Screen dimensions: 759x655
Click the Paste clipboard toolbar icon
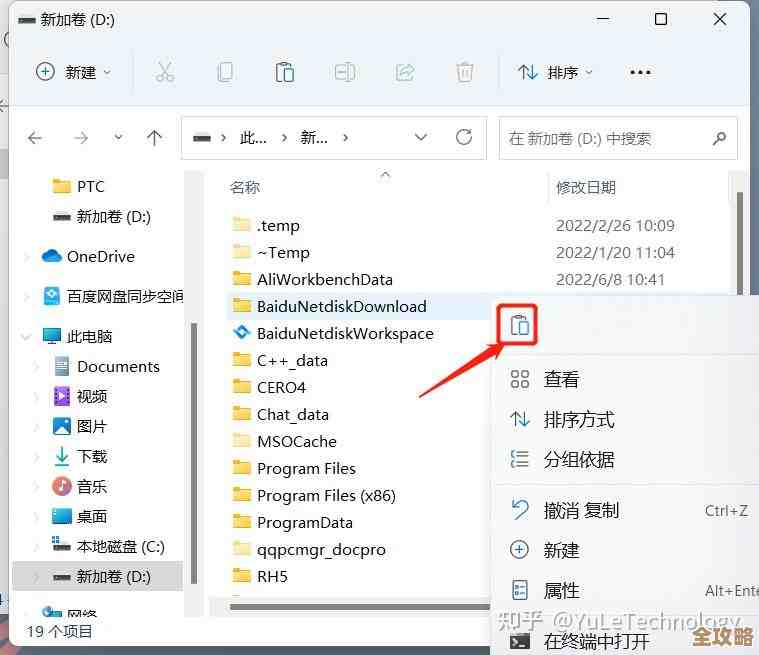[x=285, y=73]
